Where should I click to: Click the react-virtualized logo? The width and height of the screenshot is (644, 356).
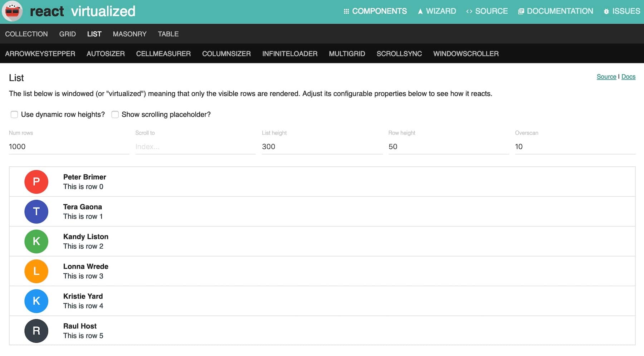click(13, 11)
